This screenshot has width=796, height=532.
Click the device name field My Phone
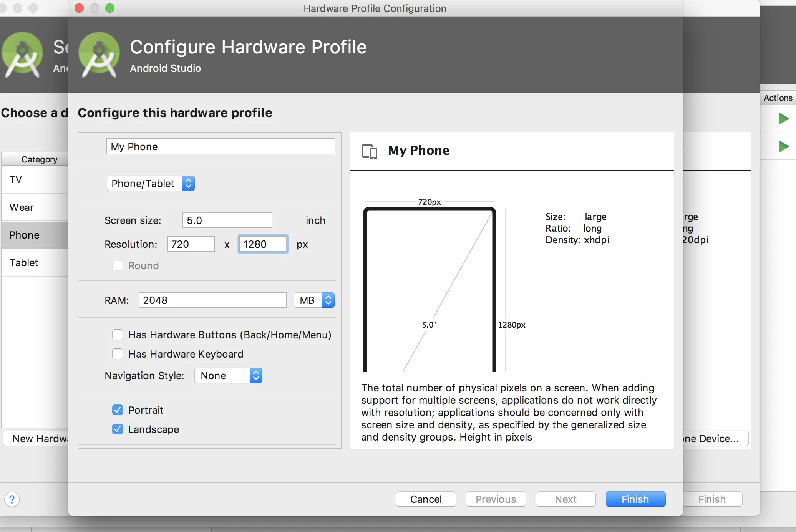(x=221, y=146)
